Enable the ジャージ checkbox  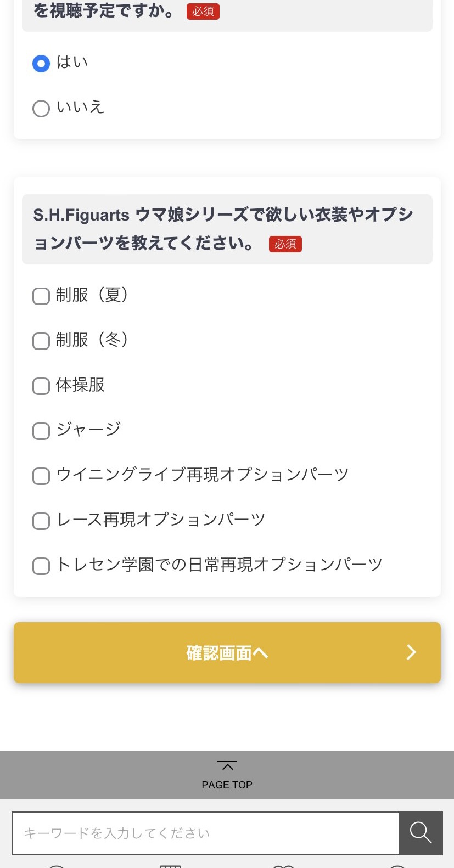(x=41, y=431)
